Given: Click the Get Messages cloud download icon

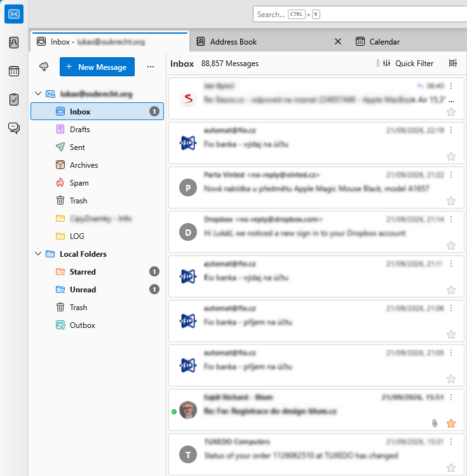Looking at the screenshot, I should pos(44,67).
